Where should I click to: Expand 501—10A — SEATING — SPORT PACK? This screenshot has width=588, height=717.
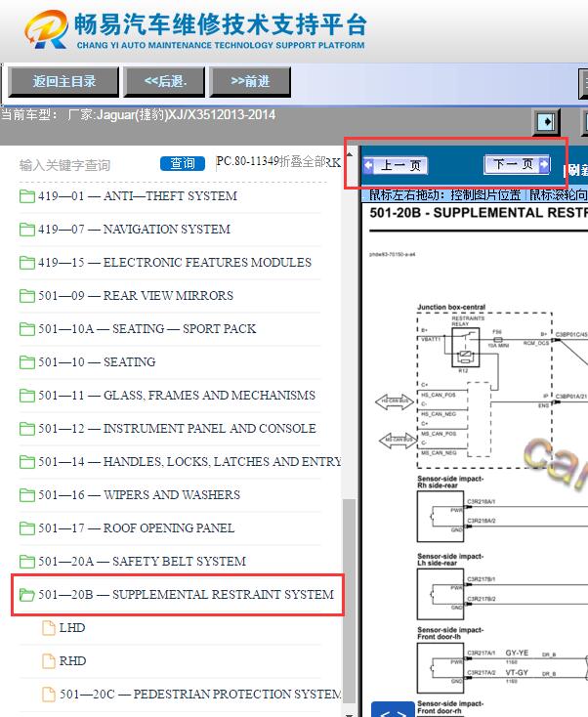point(147,329)
